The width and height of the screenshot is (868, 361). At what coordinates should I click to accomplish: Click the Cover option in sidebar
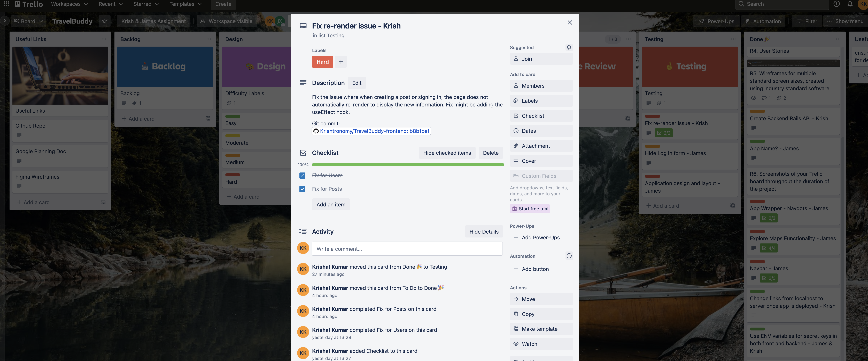click(x=541, y=161)
